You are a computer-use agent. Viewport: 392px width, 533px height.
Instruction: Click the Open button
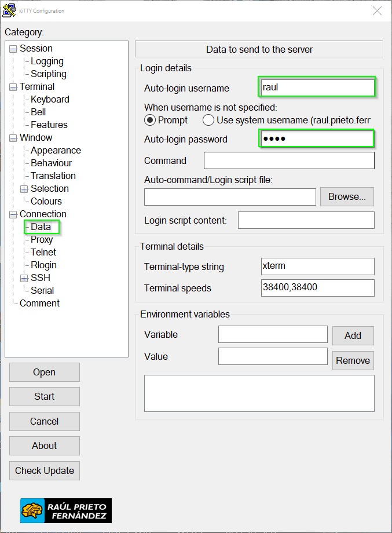45,373
